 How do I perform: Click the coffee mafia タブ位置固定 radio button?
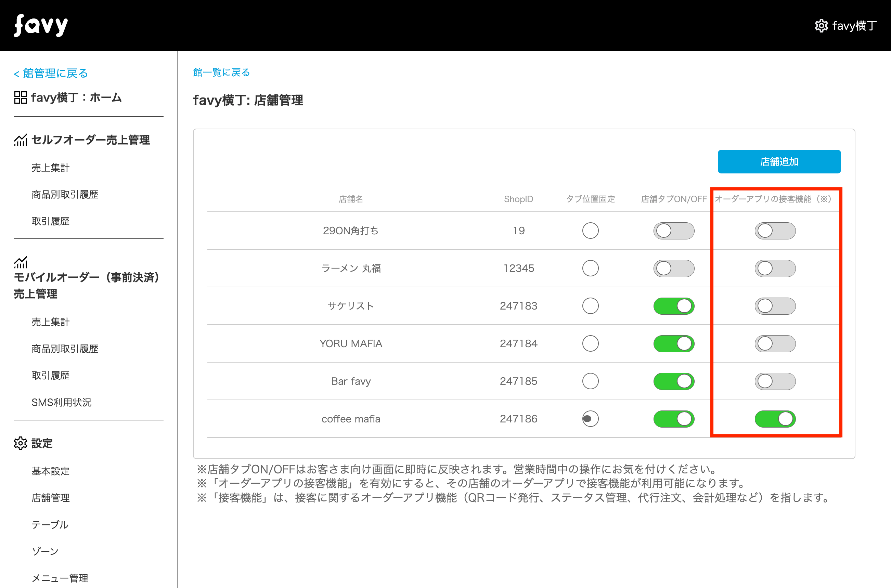(590, 419)
